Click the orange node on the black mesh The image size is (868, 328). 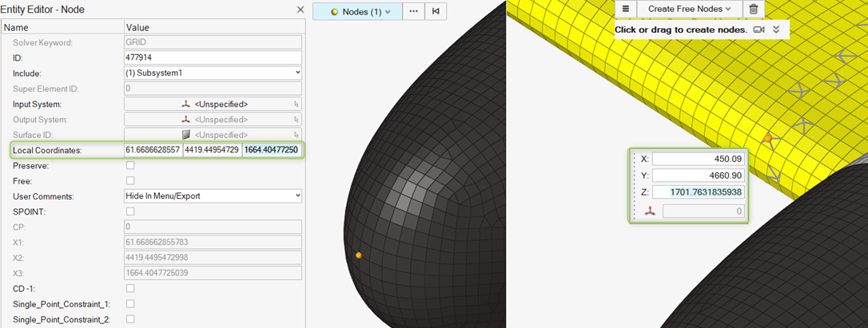[359, 255]
